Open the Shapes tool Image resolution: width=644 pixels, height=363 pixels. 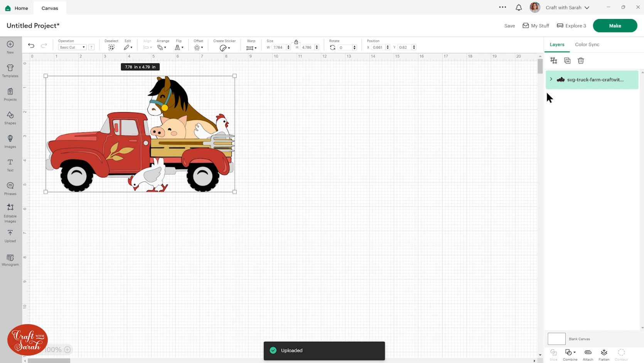10,118
